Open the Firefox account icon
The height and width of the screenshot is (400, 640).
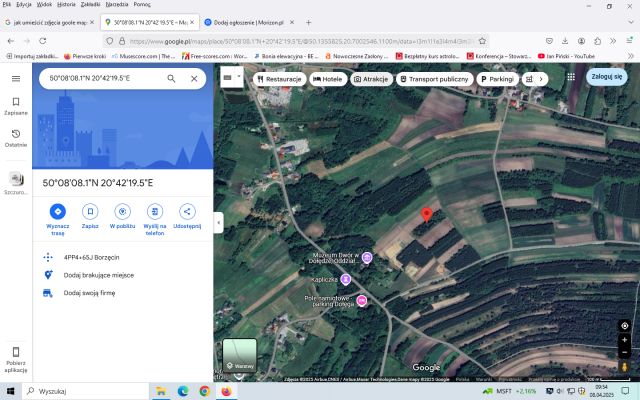(581, 41)
